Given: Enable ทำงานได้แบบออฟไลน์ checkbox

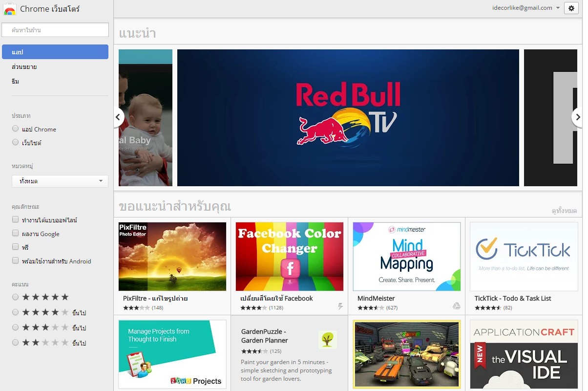Looking at the screenshot, I should click(x=16, y=219).
